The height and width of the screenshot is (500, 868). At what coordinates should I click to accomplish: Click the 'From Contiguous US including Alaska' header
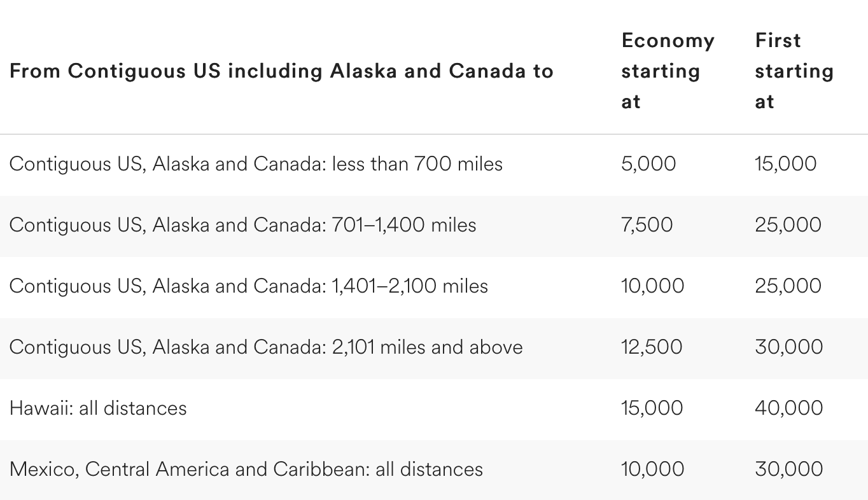[x=281, y=71]
